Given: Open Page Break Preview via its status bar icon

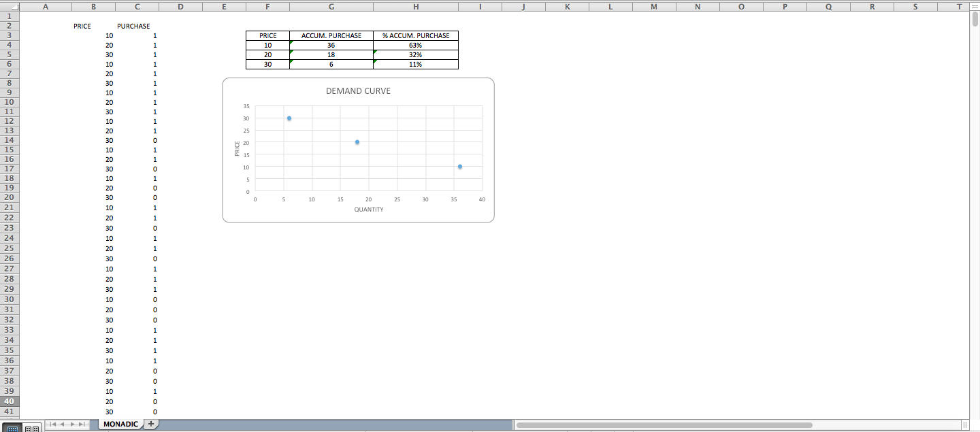Looking at the screenshot, I should 36,429.
